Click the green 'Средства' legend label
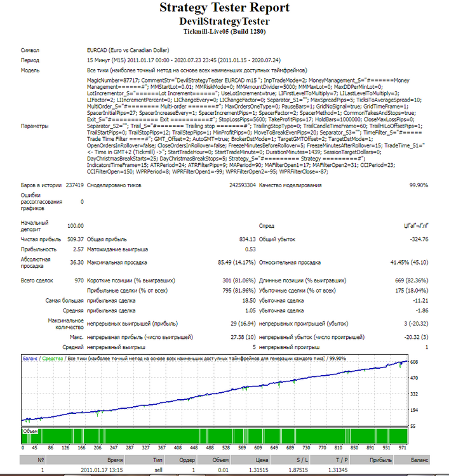The image size is (449, 476). click(52, 359)
